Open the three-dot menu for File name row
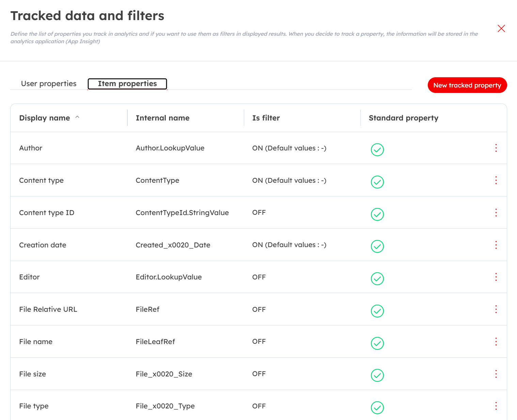 point(496,342)
